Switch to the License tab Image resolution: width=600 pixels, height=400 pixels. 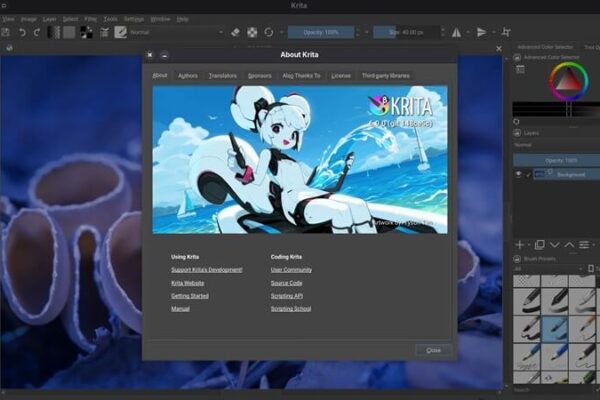coord(341,76)
